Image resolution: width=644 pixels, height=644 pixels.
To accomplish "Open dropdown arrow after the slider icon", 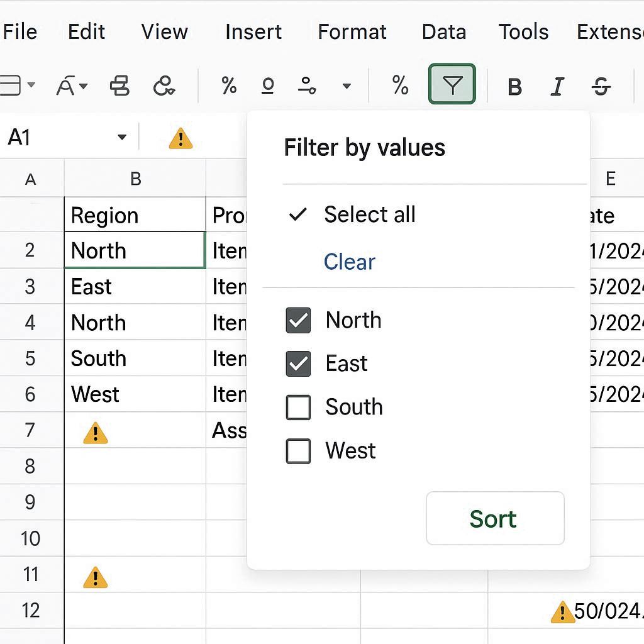I will pos(347,86).
